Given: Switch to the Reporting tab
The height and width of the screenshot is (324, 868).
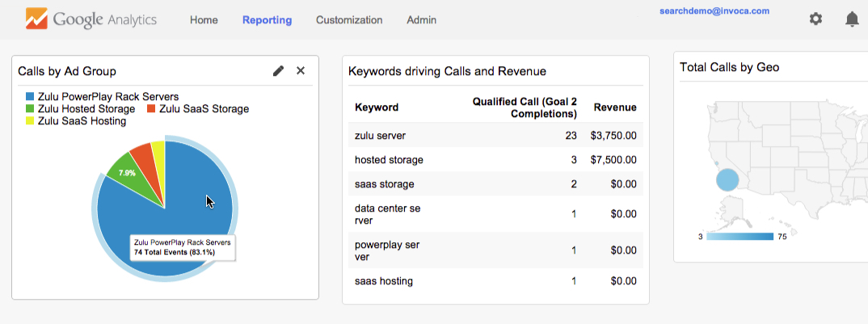Looking at the screenshot, I should pyautogui.click(x=267, y=20).
